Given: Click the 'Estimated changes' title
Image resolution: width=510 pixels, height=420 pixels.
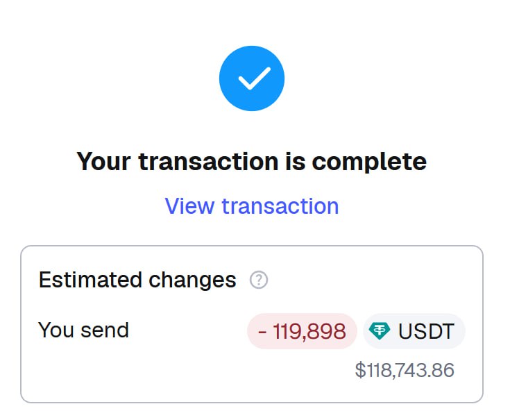Looking at the screenshot, I should [x=137, y=280].
